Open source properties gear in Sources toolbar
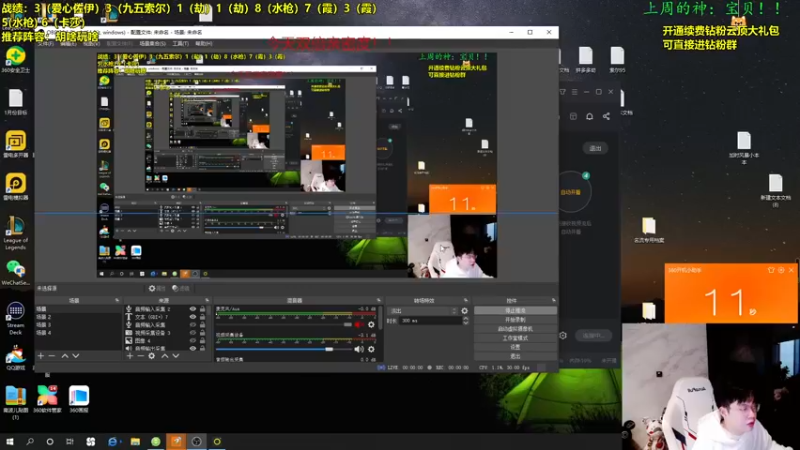Viewport: 800px width, 450px height. click(x=152, y=356)
